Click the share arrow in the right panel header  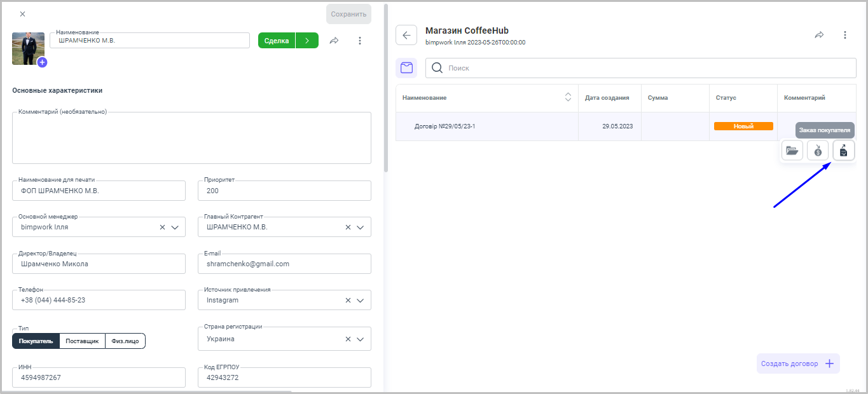coord(819,35)
